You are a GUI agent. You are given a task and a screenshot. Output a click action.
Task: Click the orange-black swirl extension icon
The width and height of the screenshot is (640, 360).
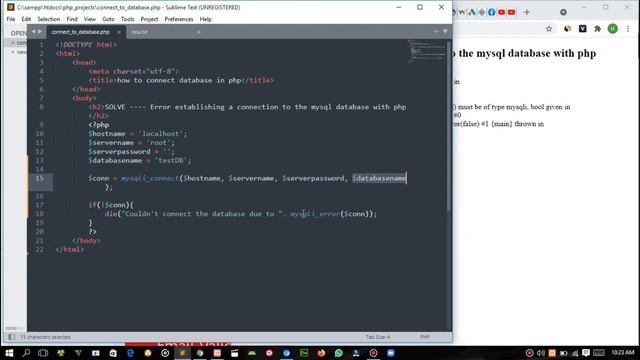click(567, 29)
